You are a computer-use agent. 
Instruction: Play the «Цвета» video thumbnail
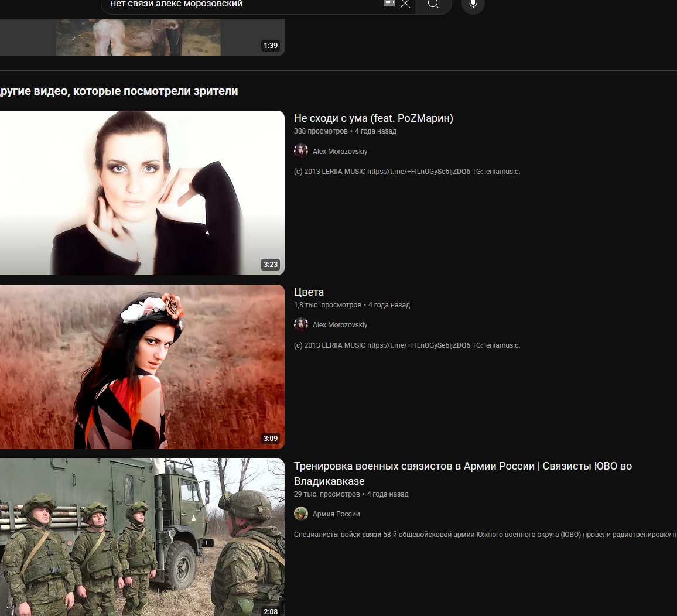[x=142, y=367]
